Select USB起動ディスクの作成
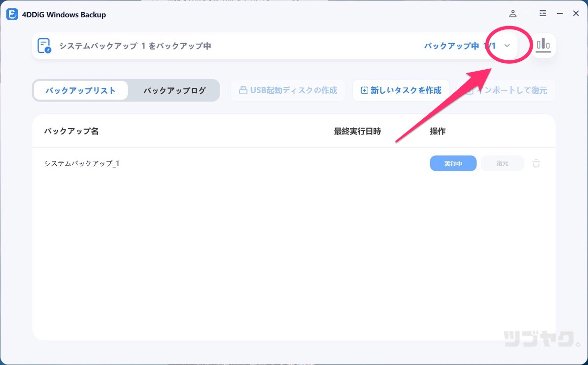The image size is (588, 365). click(x=288, y=90)
